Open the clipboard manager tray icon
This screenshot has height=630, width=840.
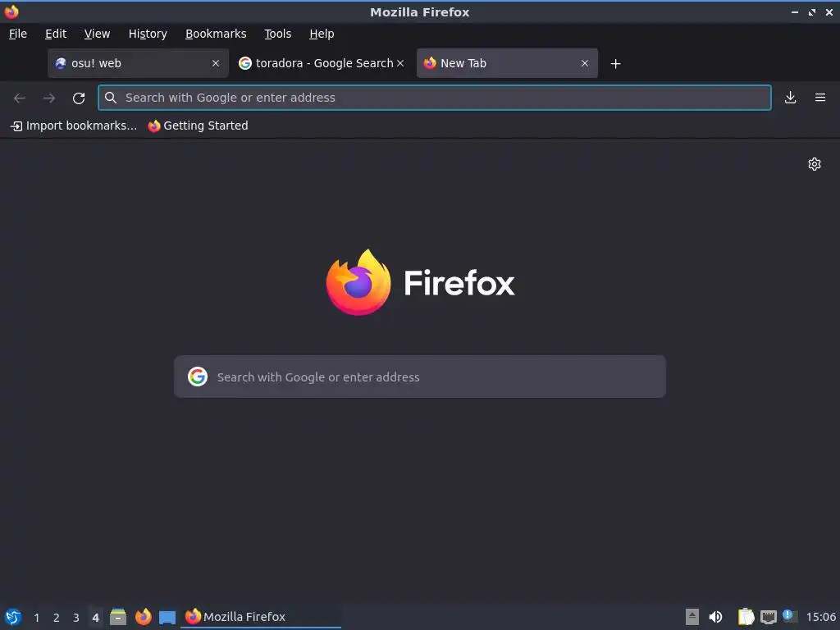(x=746, y=617)
